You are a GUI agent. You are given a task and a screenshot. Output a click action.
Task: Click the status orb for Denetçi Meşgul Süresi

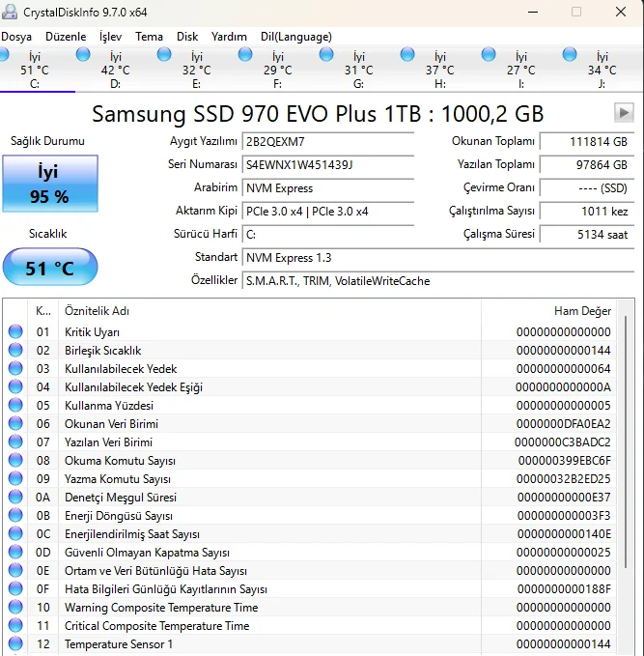coord(15,497)
